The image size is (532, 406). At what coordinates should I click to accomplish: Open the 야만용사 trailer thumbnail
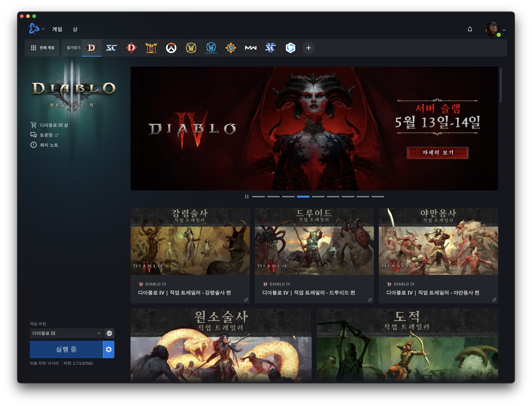438,241
